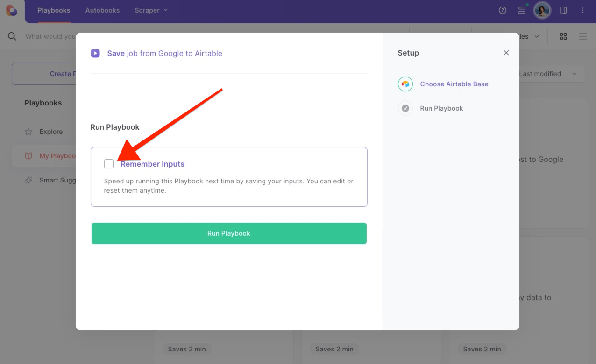Click the checkmark icon beside Run Playbook step
The image size is (596, 364).
tap(405, 108)
